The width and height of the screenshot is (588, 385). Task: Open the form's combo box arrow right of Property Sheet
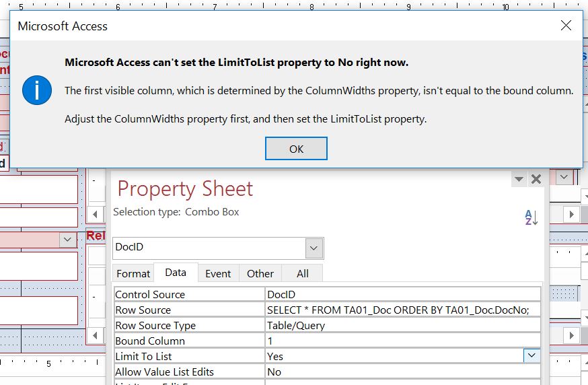coord(564,177)
